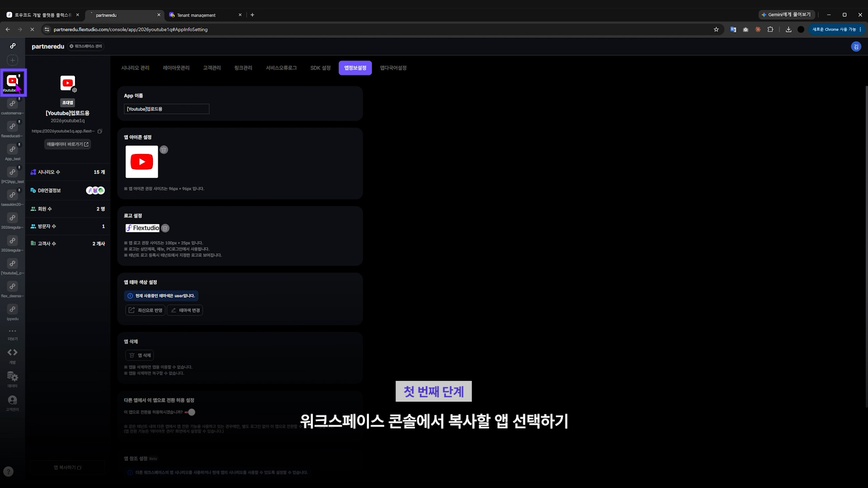Click the 앱 삭제 button
Viewport: 868px width, 488px height.
[140, 355]
